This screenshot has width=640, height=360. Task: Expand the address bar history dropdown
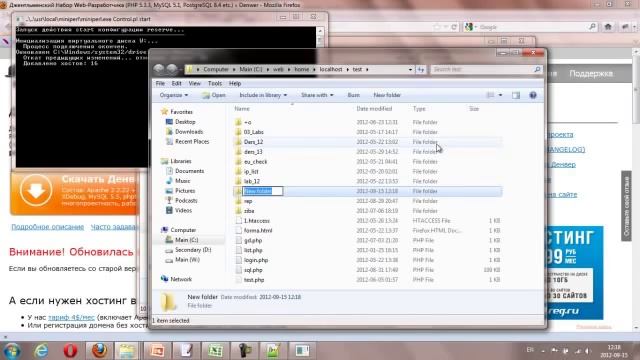(x=410, y=69)
